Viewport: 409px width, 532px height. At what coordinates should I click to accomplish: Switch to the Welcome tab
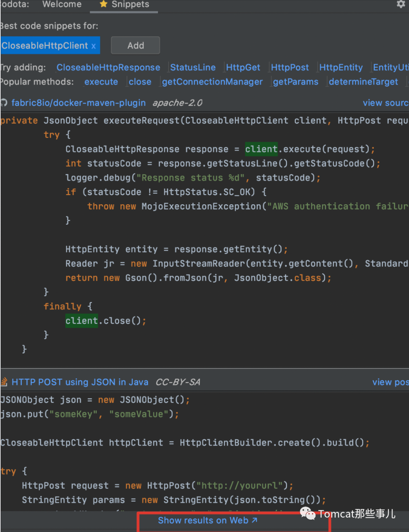pos(62,4)
